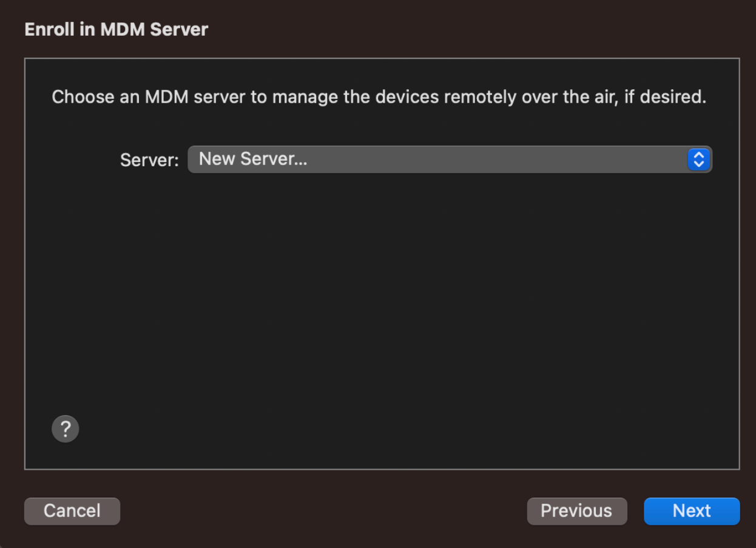The height and width of the screenshot is (548, 756).
Task: Dismiss the dialog using Cancel
Action: 72,511
